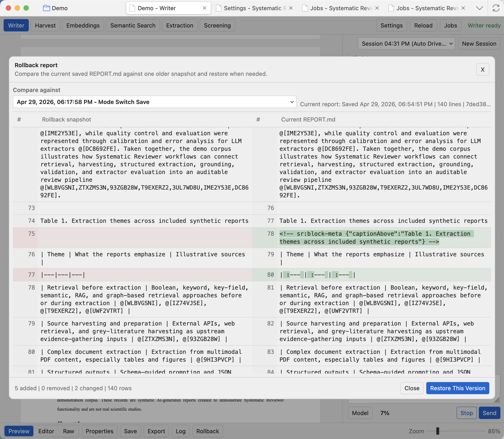Click the Rollback snapshot column header
Viewport: 504px width, 439px height.
(x=66, y=120)
